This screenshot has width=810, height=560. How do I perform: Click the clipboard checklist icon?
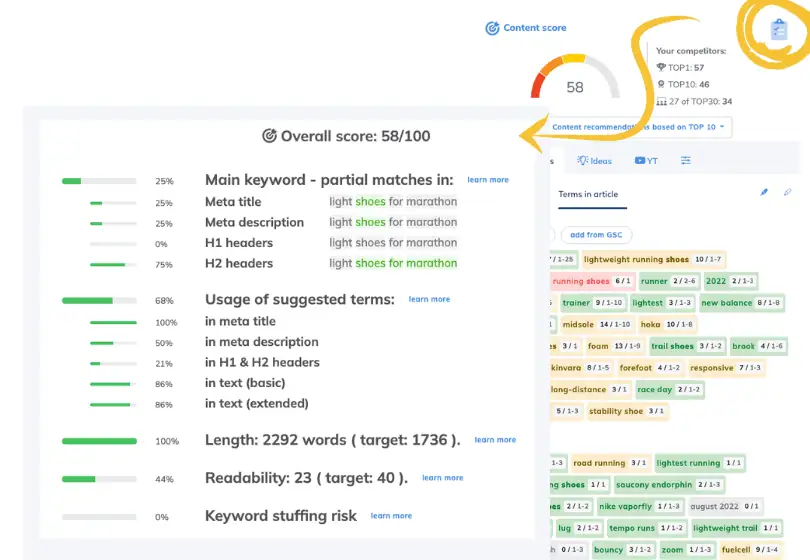(780, 30)
